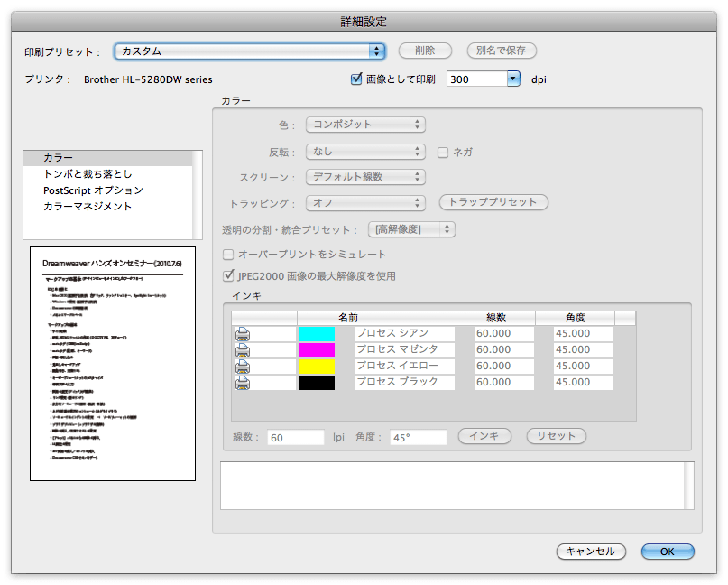Click 45.000 角度 value in プロセス シアン row

(x=584, y=334)
